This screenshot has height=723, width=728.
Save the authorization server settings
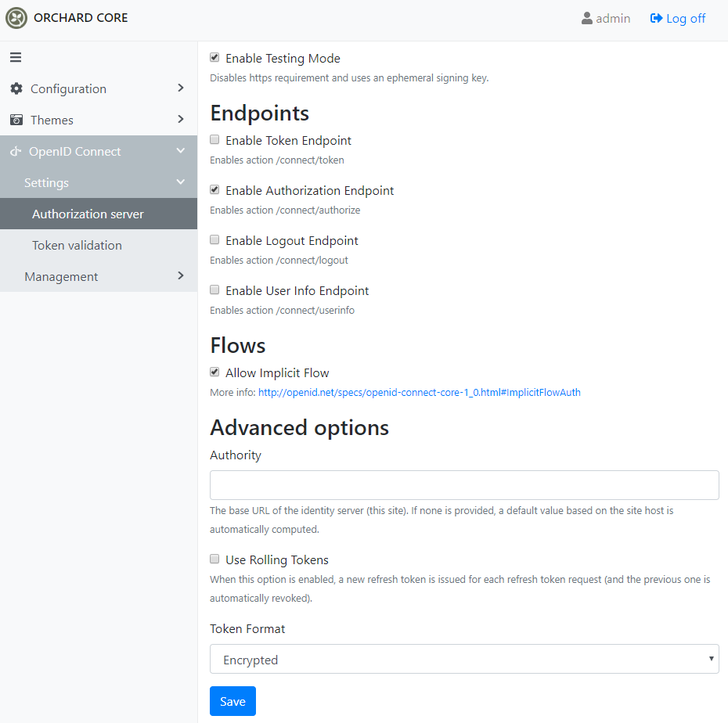(x=232, y=701)
